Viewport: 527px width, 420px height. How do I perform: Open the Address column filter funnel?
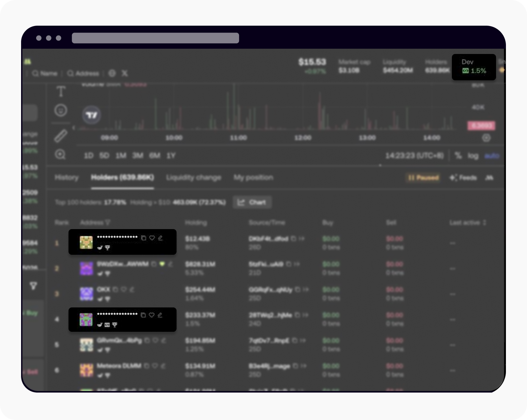(108, 223)
